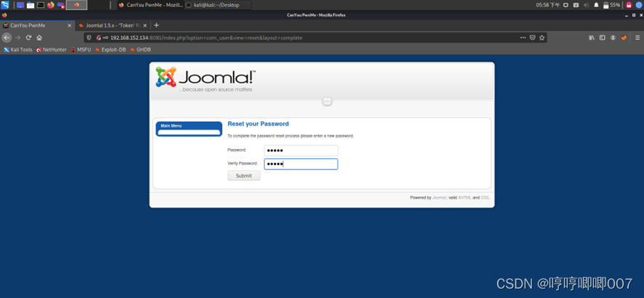Viewport: 644px width, 298px height.
Task: Open the Library bookmarks and history icon
Action: [592, 37]
